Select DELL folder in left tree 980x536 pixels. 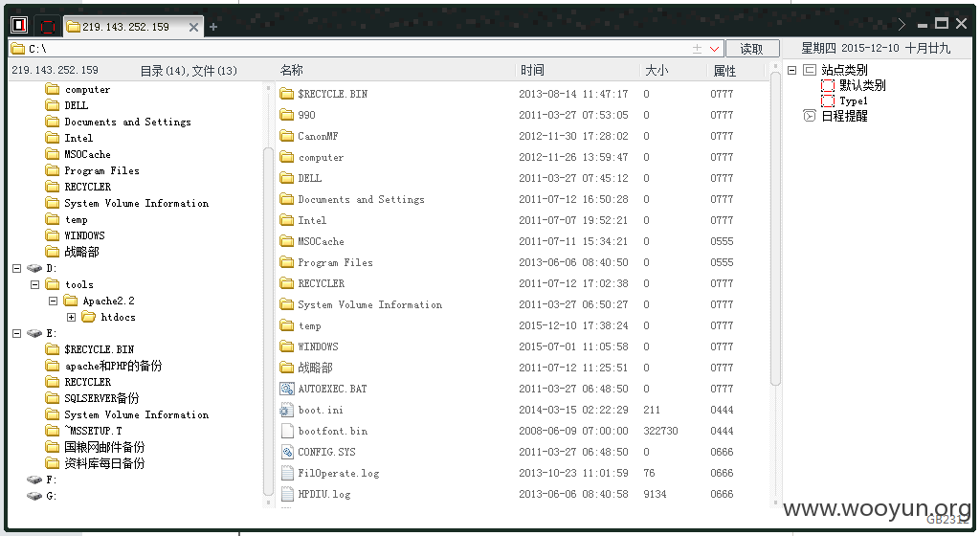[x=76, y=105]
